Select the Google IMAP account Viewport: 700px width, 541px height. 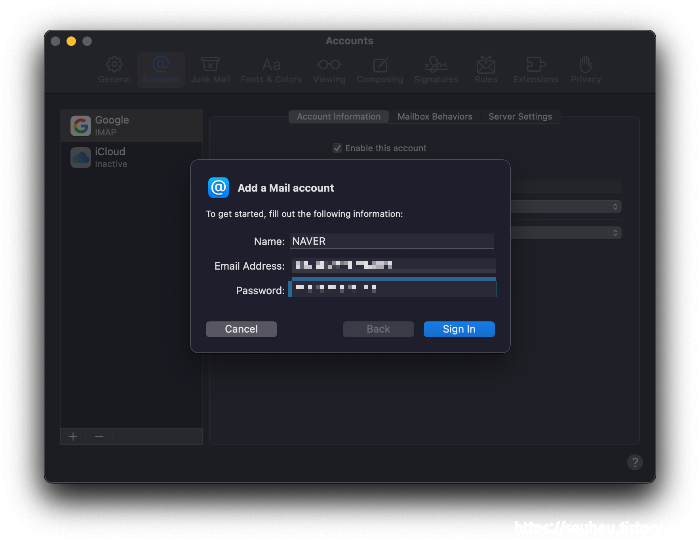coord(132,125)
